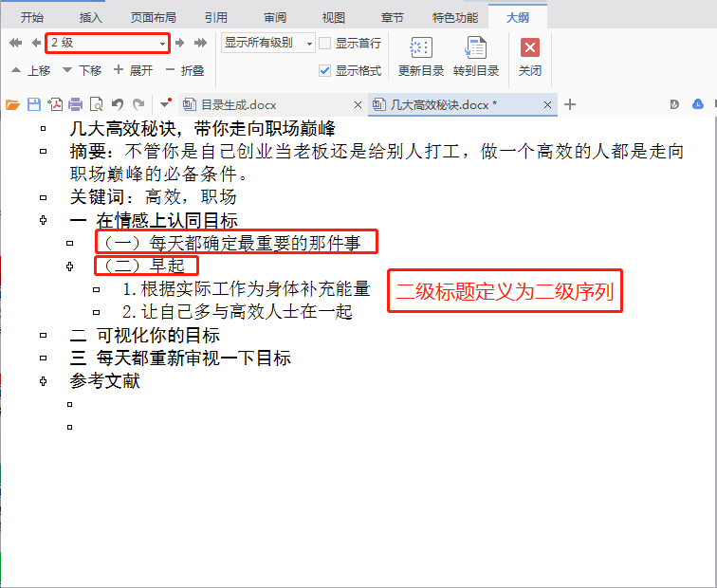This screenshot has width=717, height=588.
Task: Click 折叠 to collapse the heading
Action: 185,70
